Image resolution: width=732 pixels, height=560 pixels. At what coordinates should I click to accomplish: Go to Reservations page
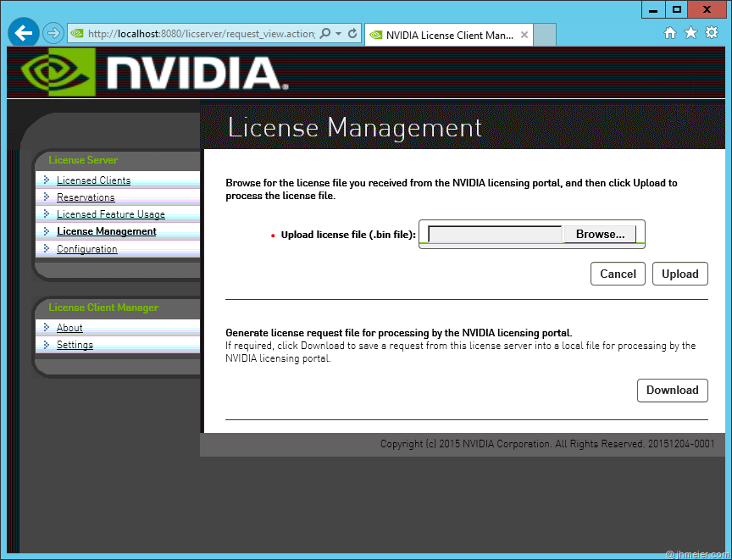[x=86, y=197]
